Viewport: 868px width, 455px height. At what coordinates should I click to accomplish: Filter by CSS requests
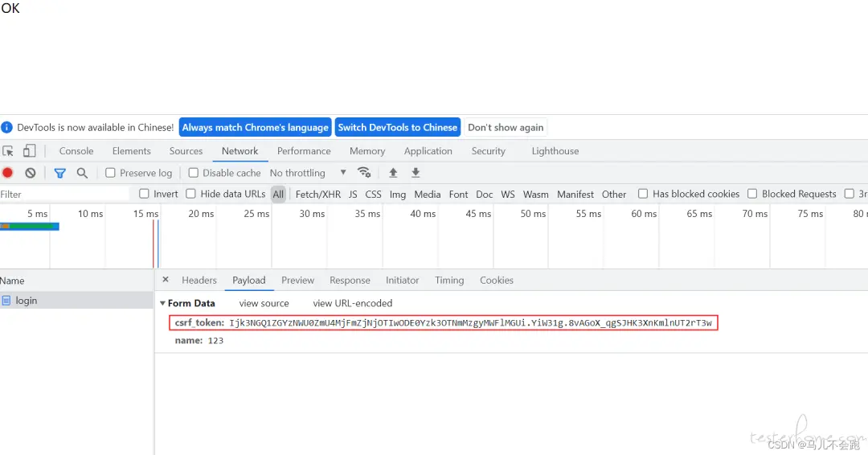(x=373, y=195)
